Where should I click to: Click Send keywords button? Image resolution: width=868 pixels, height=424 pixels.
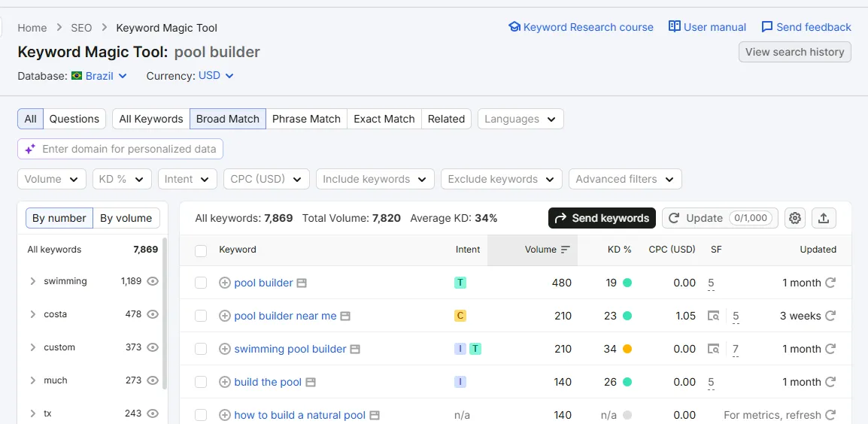coord(602,218)
